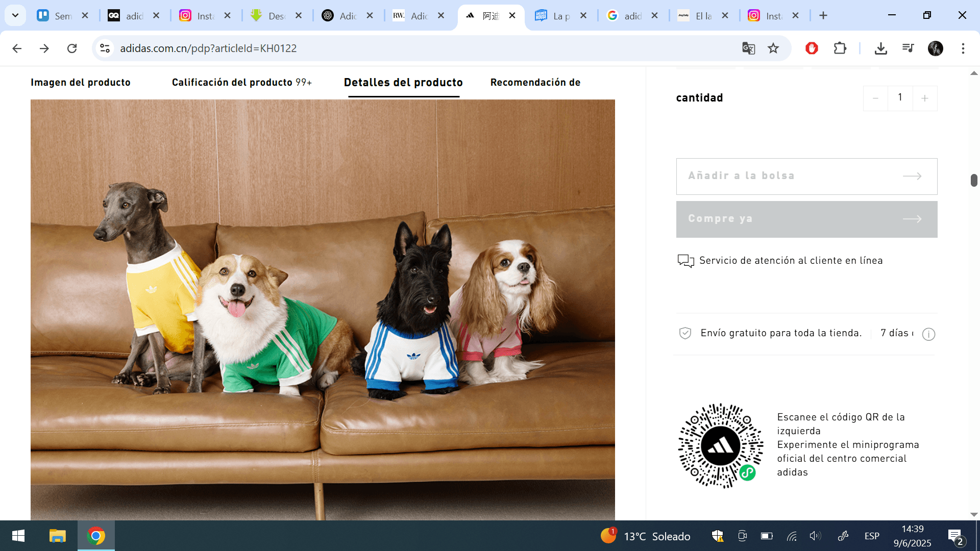Screen dimensions: 980x551
Task: Open Chrome three-dot menu
Action: point(963,48)
